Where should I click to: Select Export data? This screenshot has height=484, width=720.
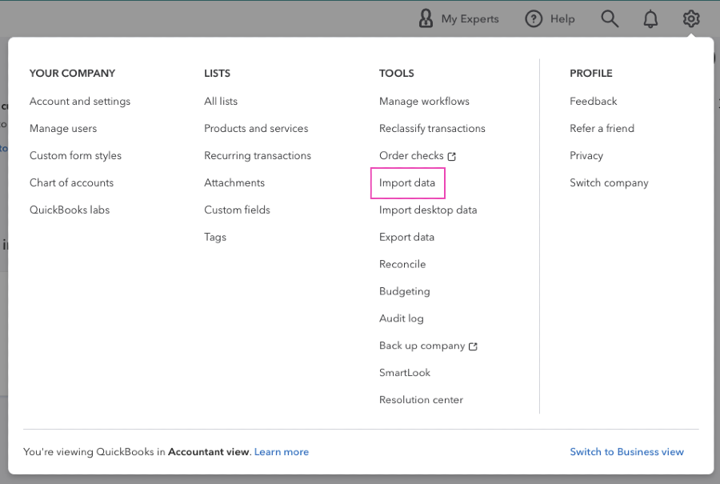coord(406,237)
